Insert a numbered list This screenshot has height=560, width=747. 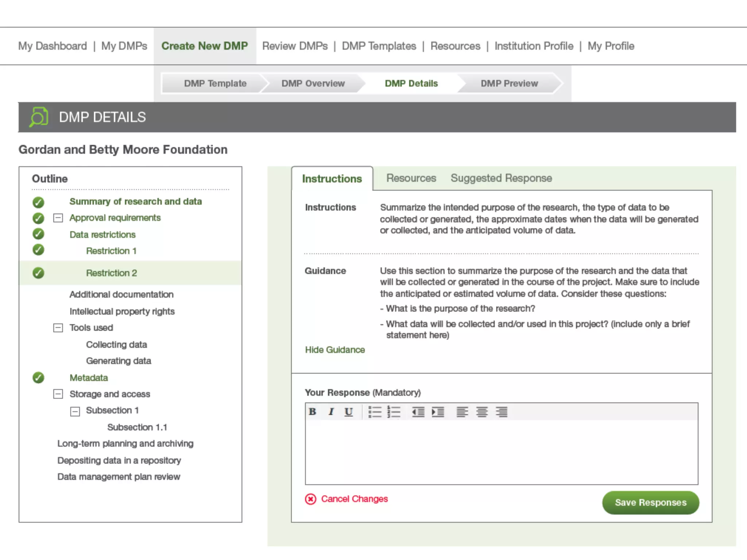click(394, 412)
